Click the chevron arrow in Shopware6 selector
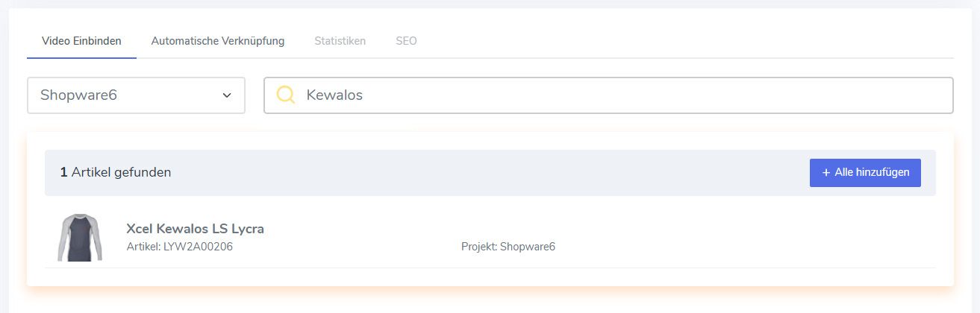Image resolution: width=980 pixels, height=313 pixels. [227, 95]
